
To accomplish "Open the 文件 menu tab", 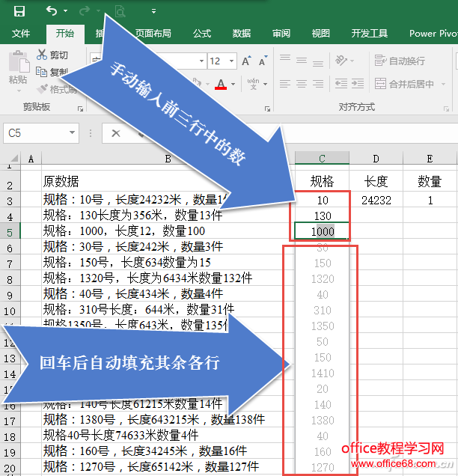I will (x=21, y=34).
